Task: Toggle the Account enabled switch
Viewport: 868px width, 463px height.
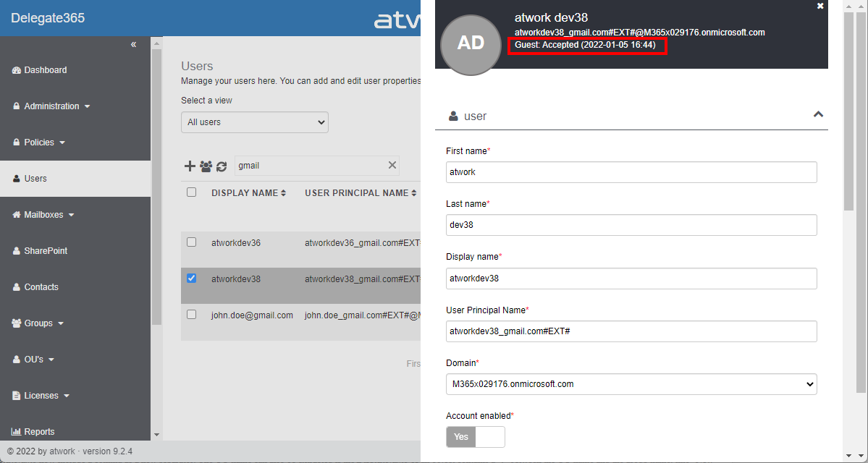Action: [x=475, y=437]
